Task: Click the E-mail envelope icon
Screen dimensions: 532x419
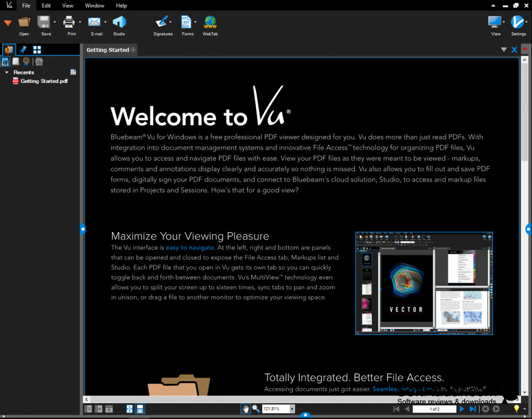Action: click(94, 22)
